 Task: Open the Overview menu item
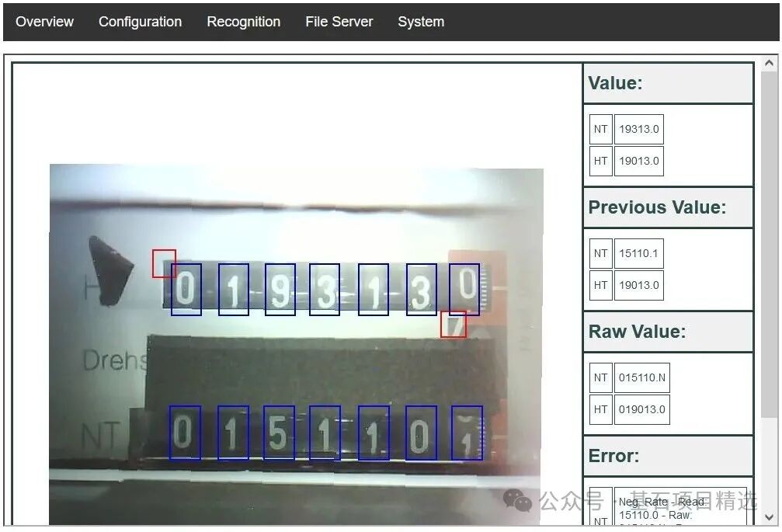click(x=44, y=22)
